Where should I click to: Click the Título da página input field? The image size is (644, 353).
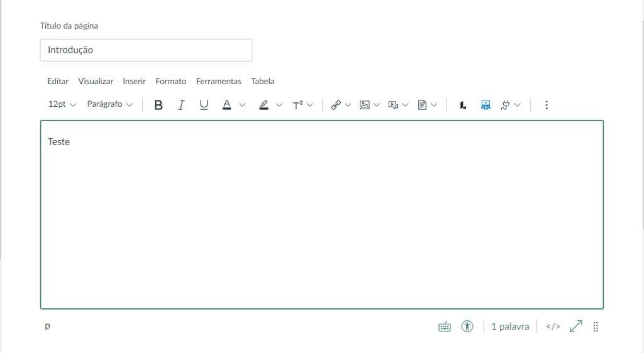coord(146,50)
